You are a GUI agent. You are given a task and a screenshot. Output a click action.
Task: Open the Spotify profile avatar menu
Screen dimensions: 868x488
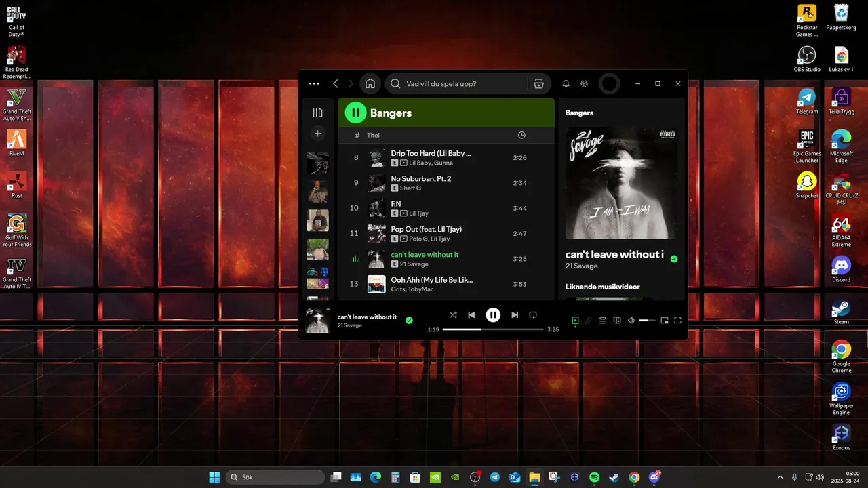pyautogui.click(x=609, y=83)
